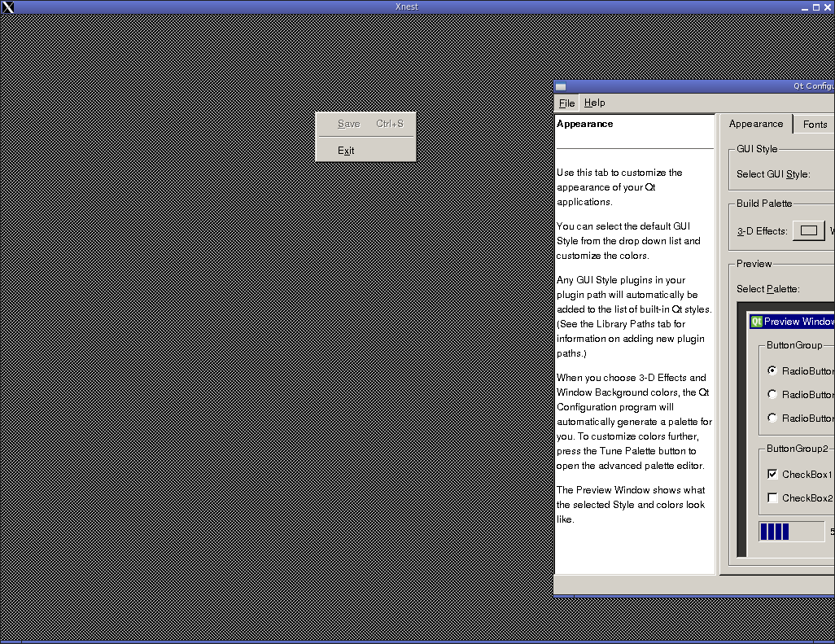Click the Xnest X logo icon

(7, 7)
